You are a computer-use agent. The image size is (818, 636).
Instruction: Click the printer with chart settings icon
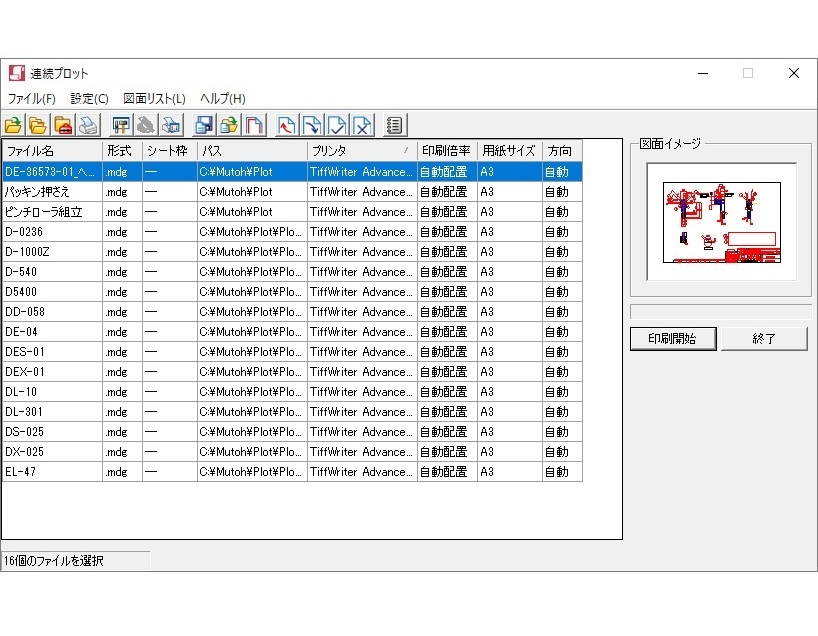tap(171, 125)
